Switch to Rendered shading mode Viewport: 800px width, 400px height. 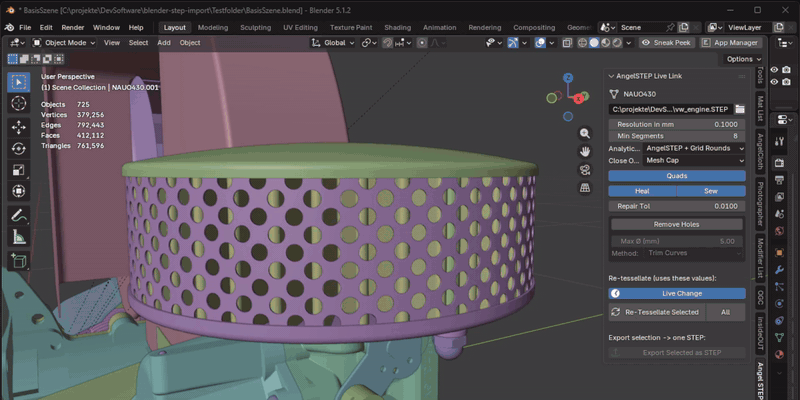(617, 43)
